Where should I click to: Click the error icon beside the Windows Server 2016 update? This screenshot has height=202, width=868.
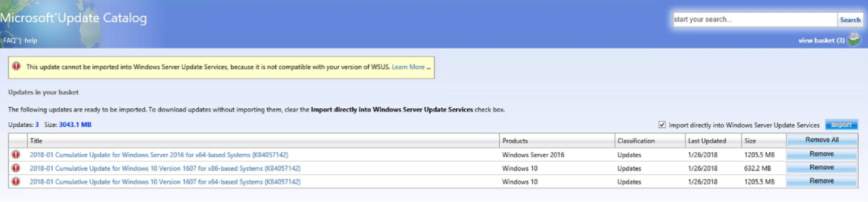tap(16, 154)
